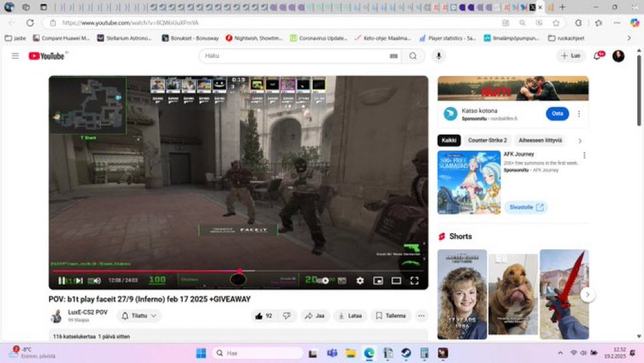
Task: Open YouTube notifications bell
Action: 597,56
